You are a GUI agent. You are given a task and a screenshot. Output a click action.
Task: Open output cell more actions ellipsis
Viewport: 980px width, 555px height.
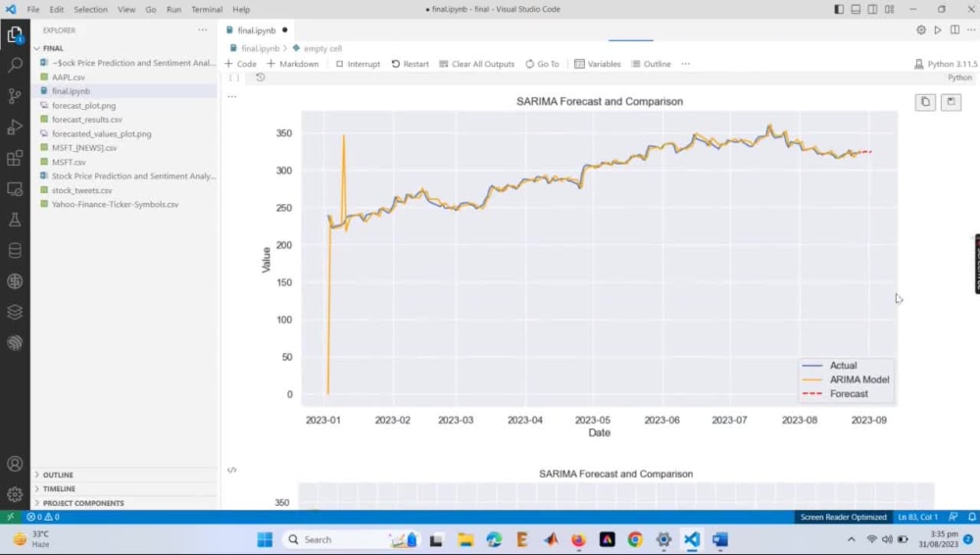pyautogui.click(x=232, y=96)
